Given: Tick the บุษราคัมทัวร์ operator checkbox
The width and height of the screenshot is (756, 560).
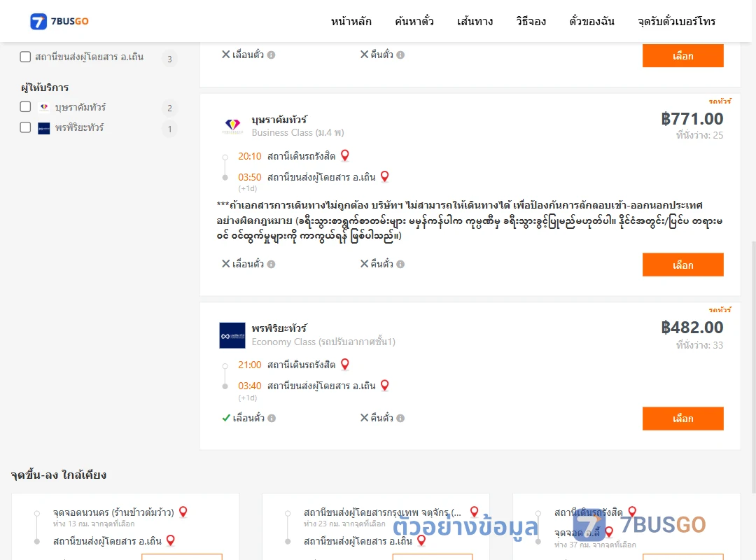Looking at the screenshot, I should (26, 106).
